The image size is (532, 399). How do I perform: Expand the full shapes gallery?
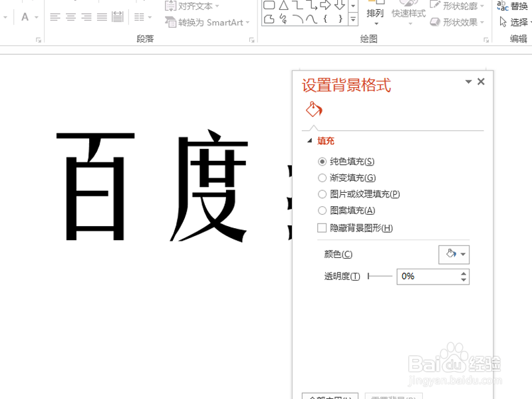[x=353, y=19]
